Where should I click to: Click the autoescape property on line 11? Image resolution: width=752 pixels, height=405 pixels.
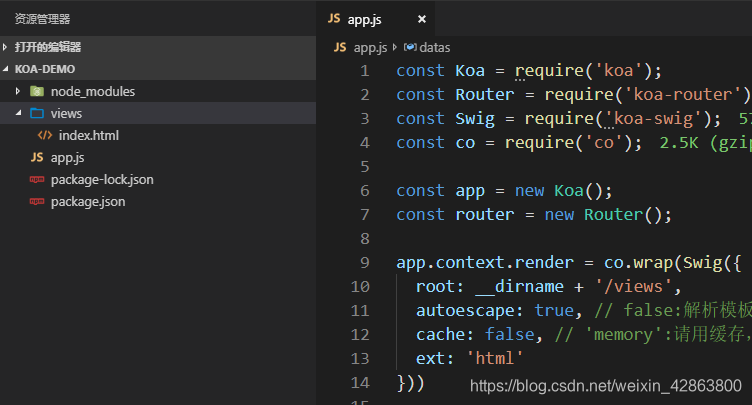(464, 310)
